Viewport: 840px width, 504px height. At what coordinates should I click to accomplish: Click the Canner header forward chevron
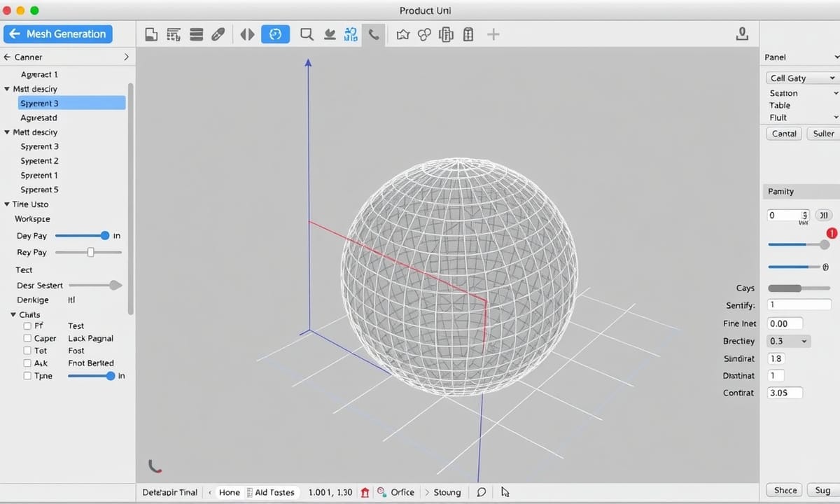(126, 57)
